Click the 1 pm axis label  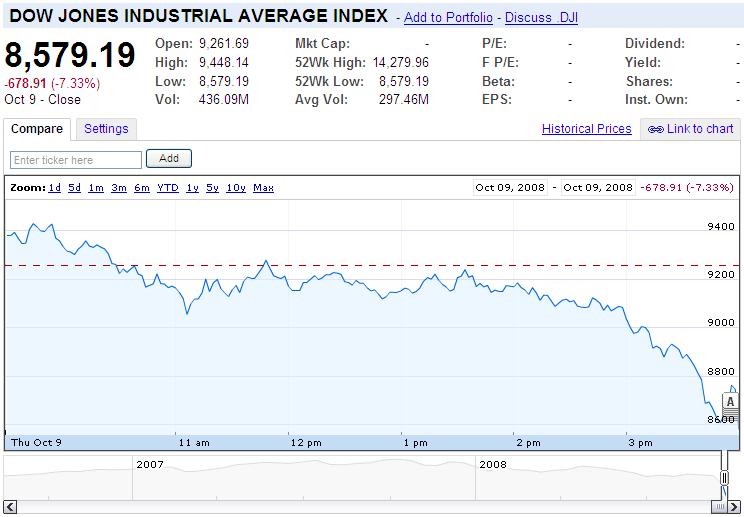(416, 443)
